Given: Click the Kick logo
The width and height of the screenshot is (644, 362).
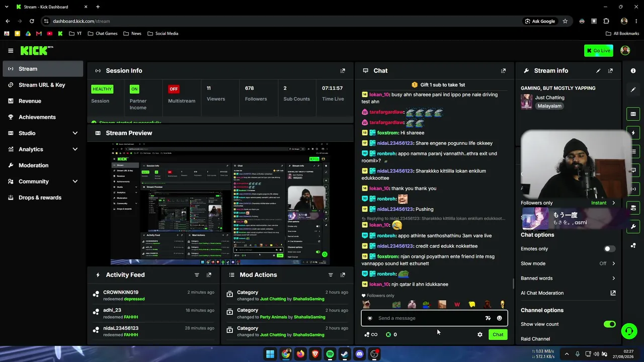Looking at the screenshot, I should coord(36,50).
